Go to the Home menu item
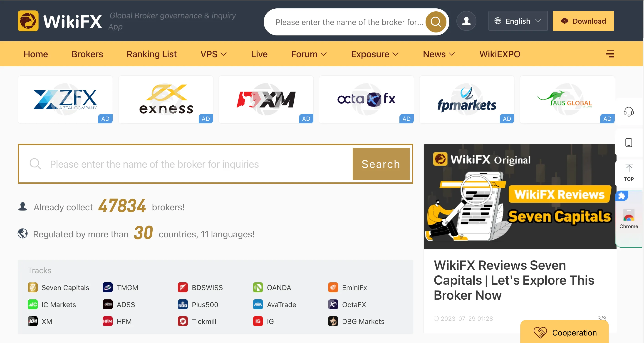Viewport: 644px width, 343px height. (36, 54)
